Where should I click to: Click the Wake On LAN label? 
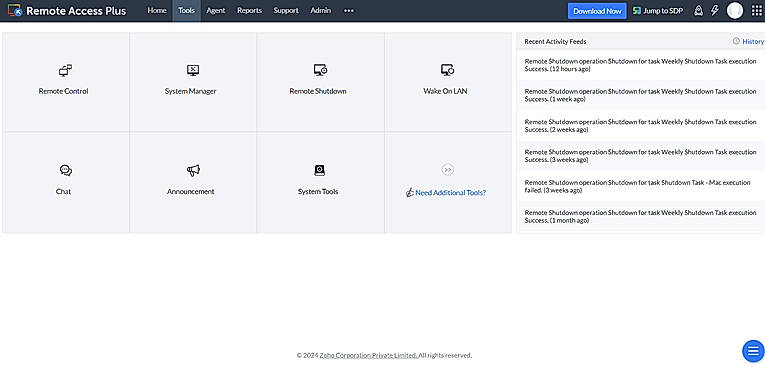(445, 91)
